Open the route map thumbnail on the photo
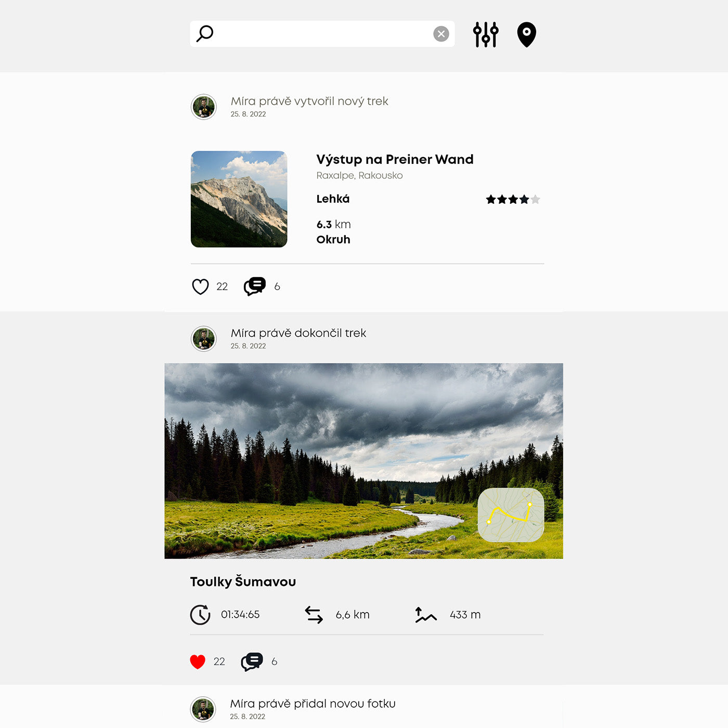The image size is (728, 728). point(511,515)
